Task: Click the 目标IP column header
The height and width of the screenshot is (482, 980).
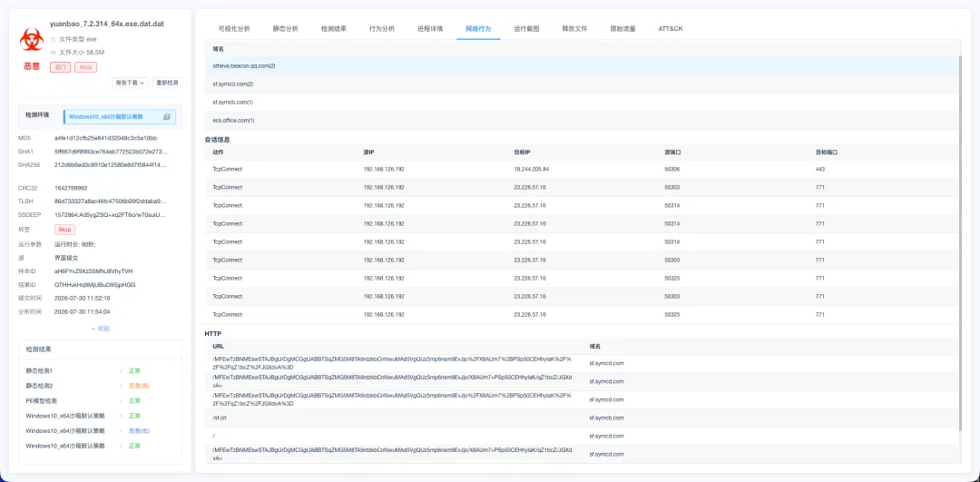Action: pos(521,152)
